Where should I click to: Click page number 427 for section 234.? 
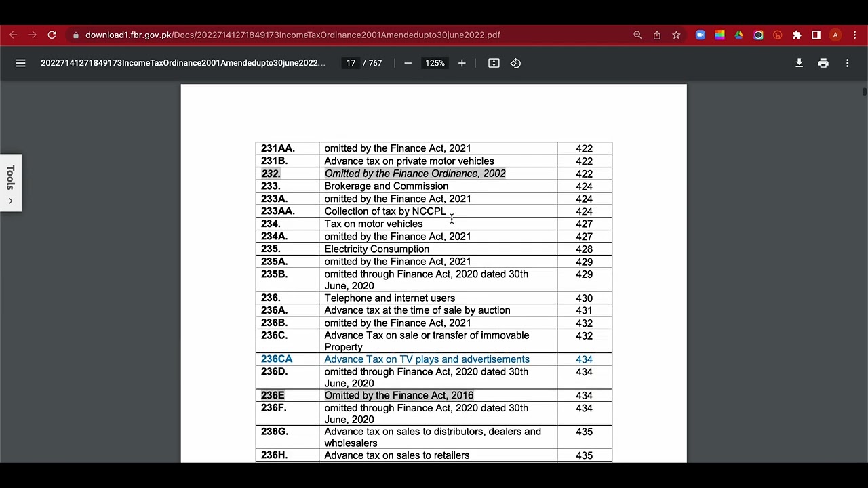click(x=584, y=224)
